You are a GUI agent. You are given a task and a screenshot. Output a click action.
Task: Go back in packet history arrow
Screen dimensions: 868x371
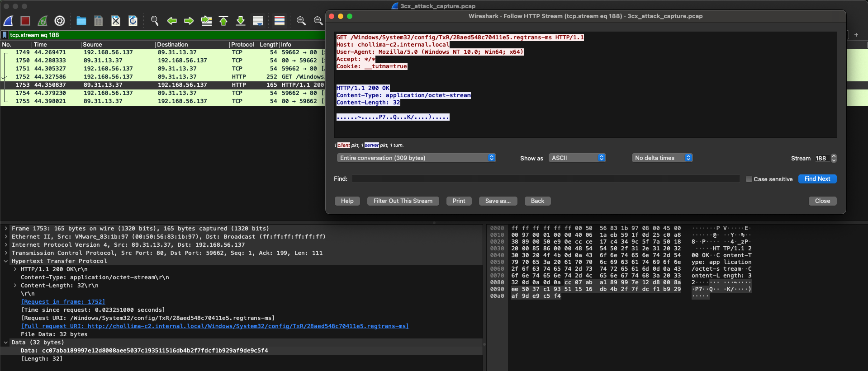coord(172,21)
